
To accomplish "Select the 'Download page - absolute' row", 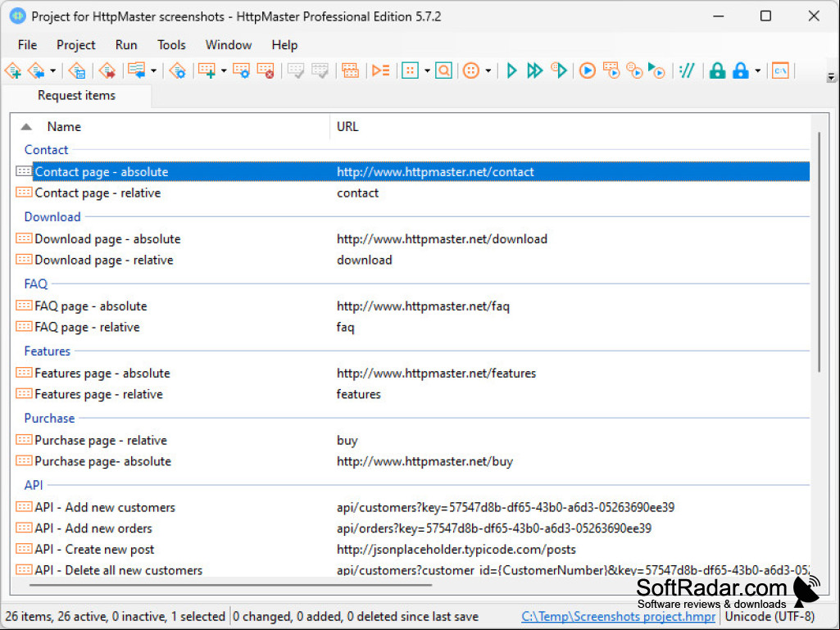I will [x=412, y=239].
